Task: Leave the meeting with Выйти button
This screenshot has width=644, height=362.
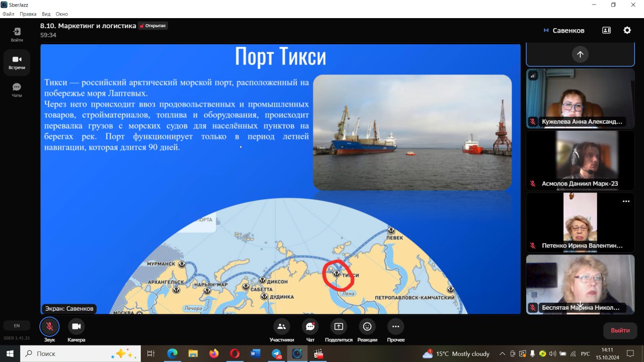Action: pos(620,330)
